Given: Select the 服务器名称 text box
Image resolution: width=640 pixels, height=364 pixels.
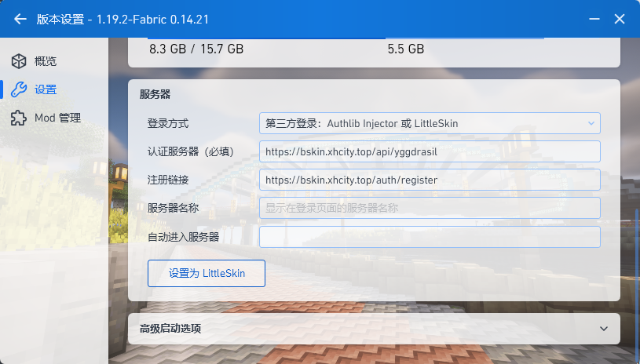Looking at the screenshot, I should tap(430, 208).
